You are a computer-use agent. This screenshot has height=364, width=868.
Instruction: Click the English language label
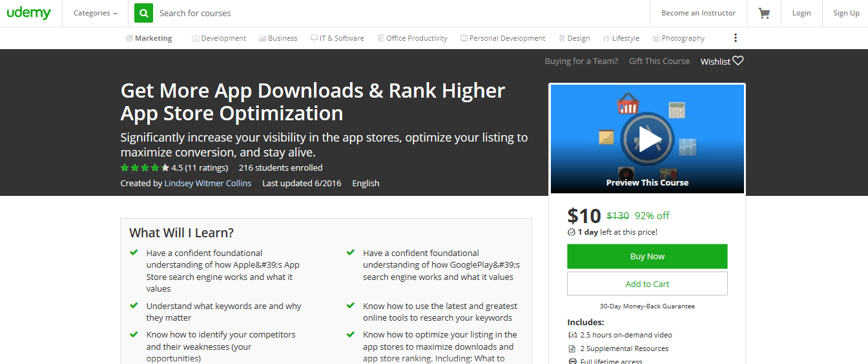(x=366, y=183)
